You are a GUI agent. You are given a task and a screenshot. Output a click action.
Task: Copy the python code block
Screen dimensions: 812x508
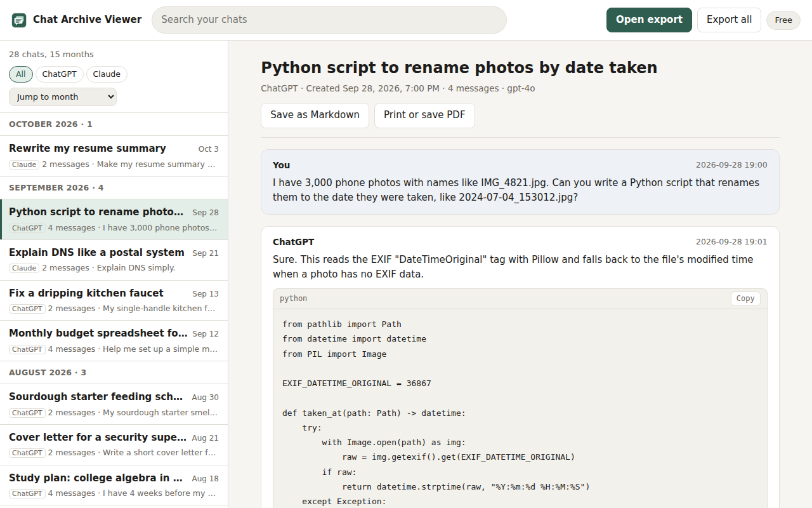(x=745, y=298)
